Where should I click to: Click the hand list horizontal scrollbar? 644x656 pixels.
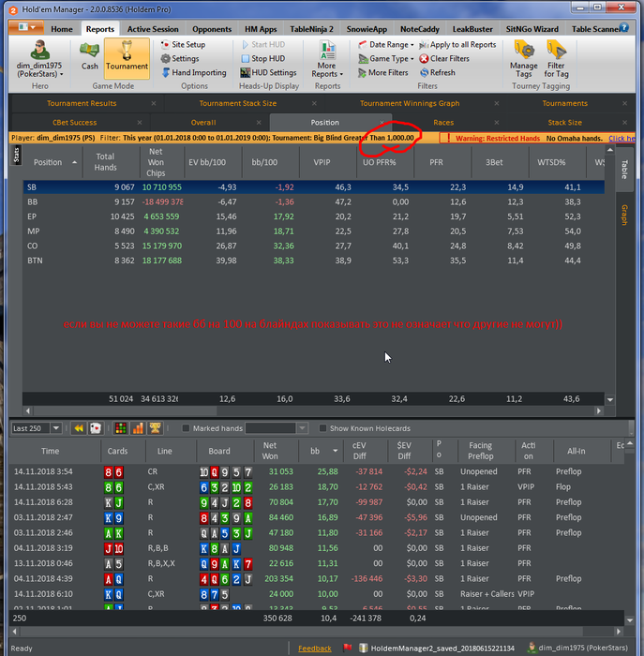(x=317, y=631)
